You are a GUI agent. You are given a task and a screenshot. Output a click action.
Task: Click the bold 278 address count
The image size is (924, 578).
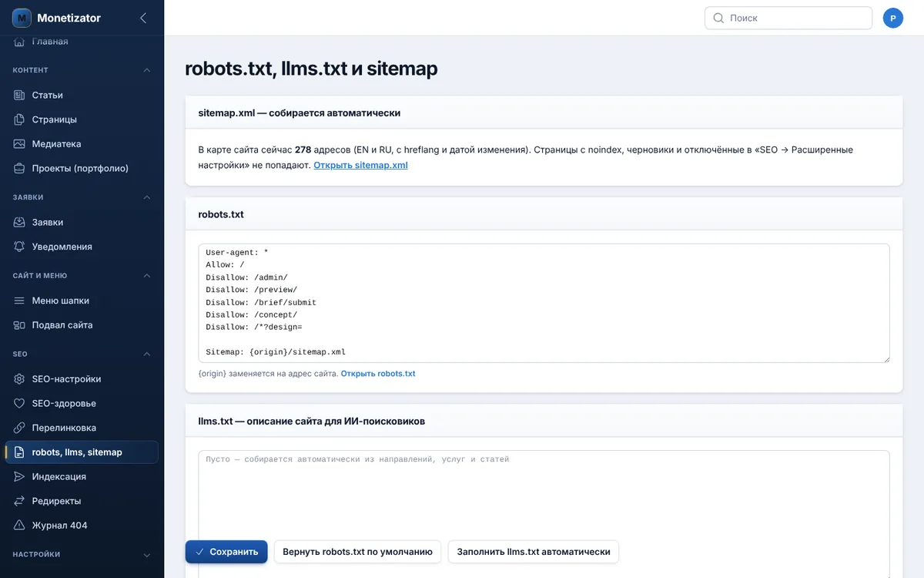303,150
